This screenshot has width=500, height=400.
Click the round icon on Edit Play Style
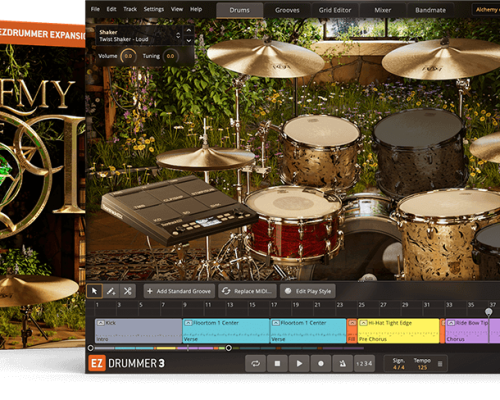pyautogui.click(x=288, y=291)
